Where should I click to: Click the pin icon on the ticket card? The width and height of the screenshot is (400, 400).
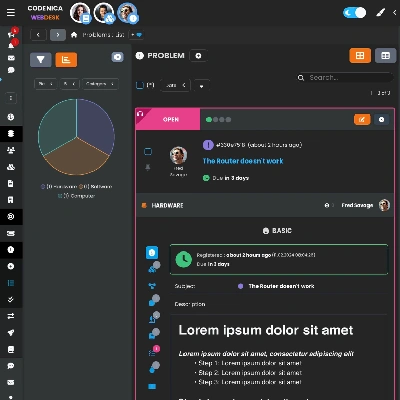[148, 167]
